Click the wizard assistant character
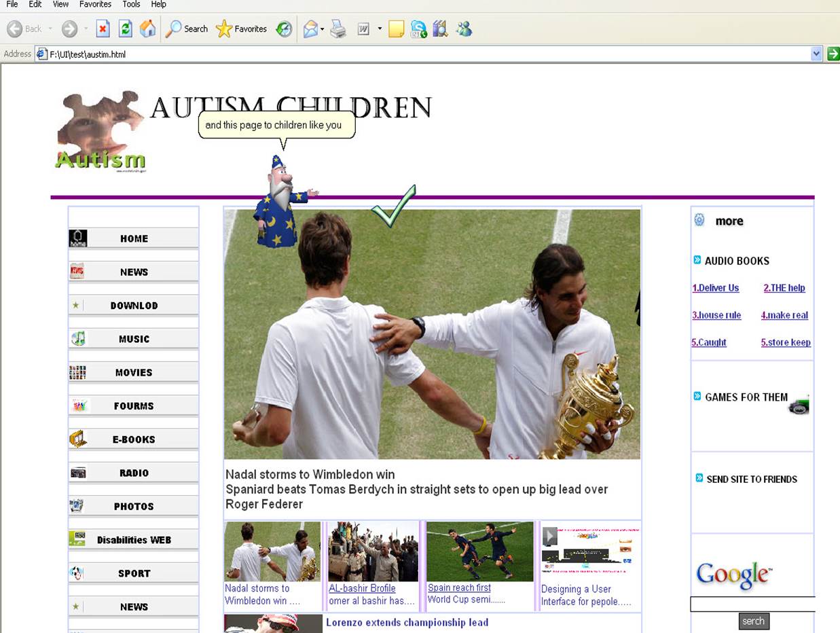Image resolution: width=840 pixels, height=633 pixels. 280,202
